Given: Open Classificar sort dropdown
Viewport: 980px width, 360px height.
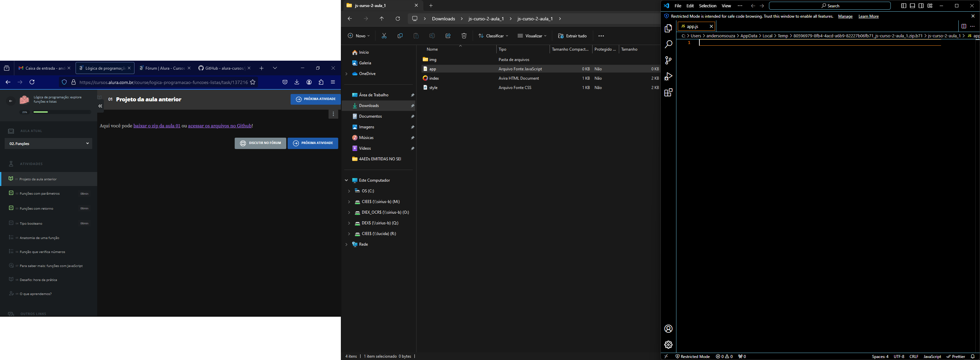Looking at the screenshot, I should [493, 36].
